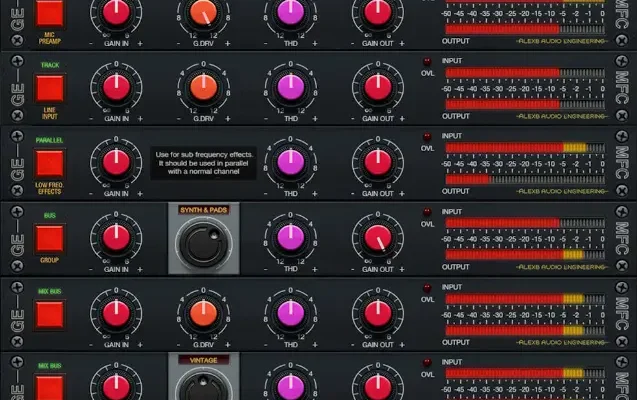637x400 pixels.
Task: Click the OUTPUT level meter on TRACK channel
Action: pos(524,104)
